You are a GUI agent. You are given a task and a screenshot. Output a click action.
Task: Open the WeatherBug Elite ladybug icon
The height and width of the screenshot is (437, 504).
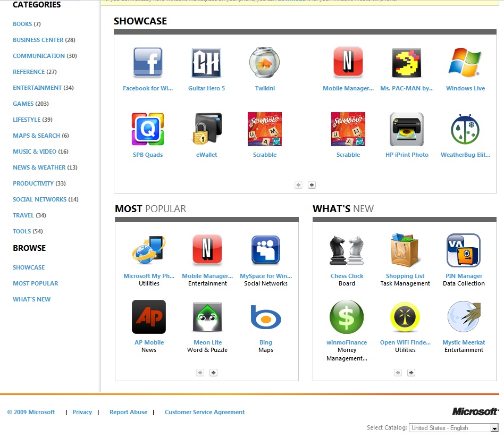coord(465,129)
